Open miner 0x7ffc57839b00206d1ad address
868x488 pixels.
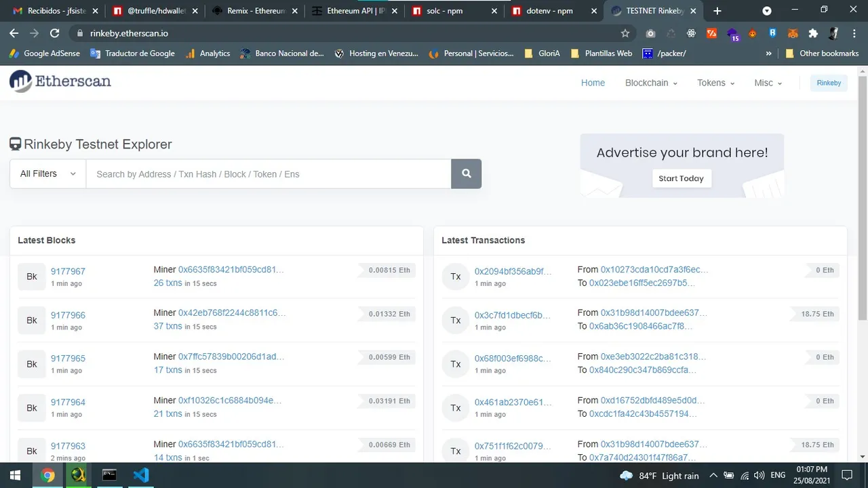[231, 357]
